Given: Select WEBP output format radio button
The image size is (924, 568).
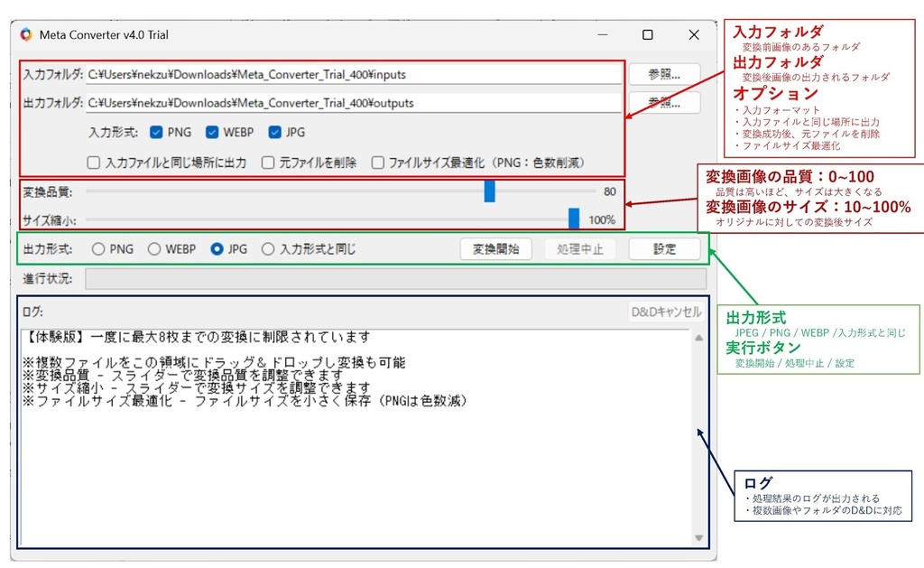Looking at the screenshot, I should (154, 249).
